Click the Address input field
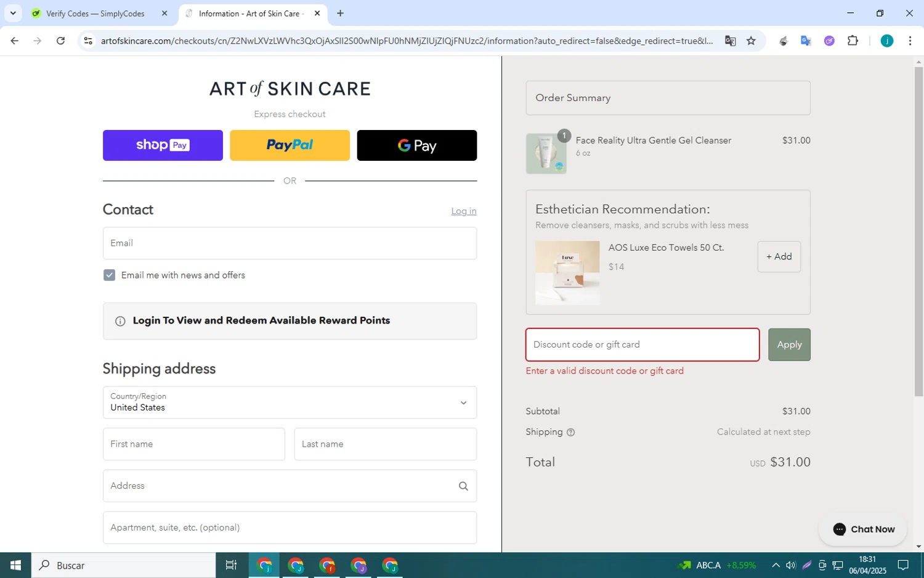This screenshot has height=578, width=924. (x=290, y=486)
